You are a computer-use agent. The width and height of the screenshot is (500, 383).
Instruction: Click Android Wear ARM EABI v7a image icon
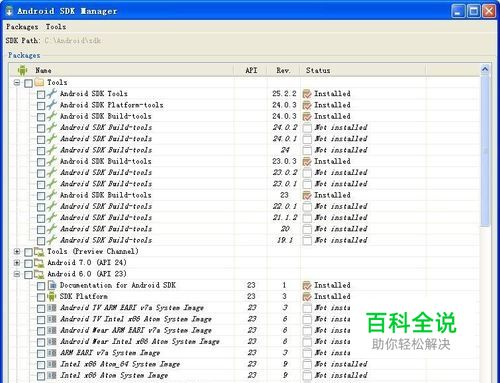[x=52, y=330]
